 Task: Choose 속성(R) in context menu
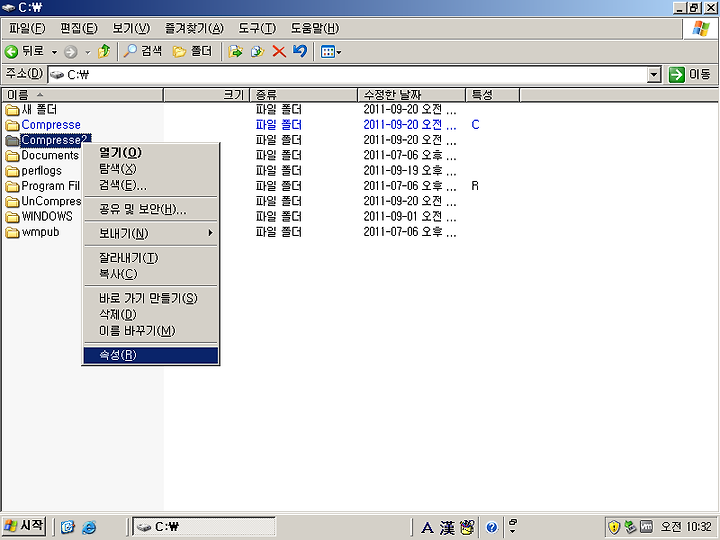(151, 355)
